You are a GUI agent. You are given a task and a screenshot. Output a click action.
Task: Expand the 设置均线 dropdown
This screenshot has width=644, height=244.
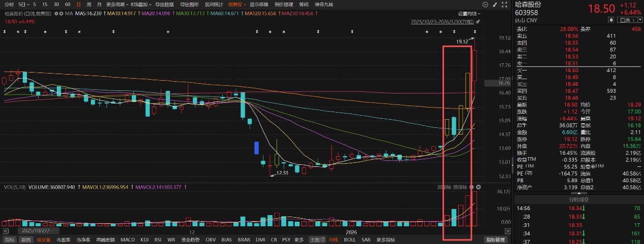pyautogui.click(x=469, y=14)
